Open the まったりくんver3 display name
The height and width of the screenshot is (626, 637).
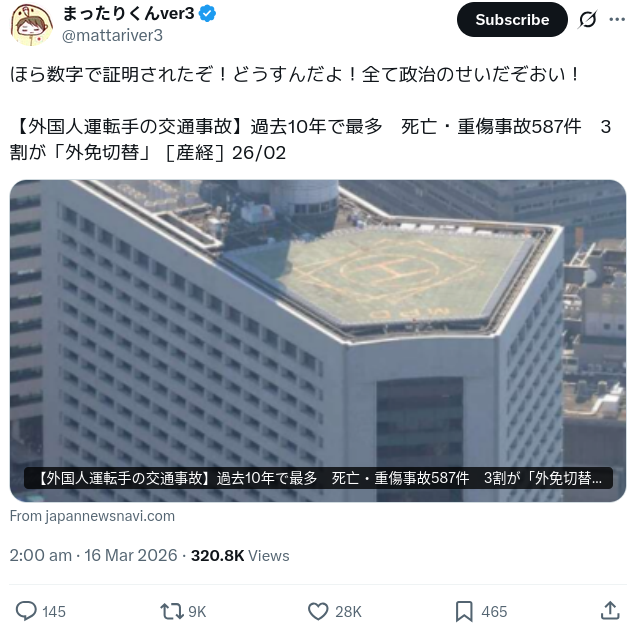tap(129, 13)
